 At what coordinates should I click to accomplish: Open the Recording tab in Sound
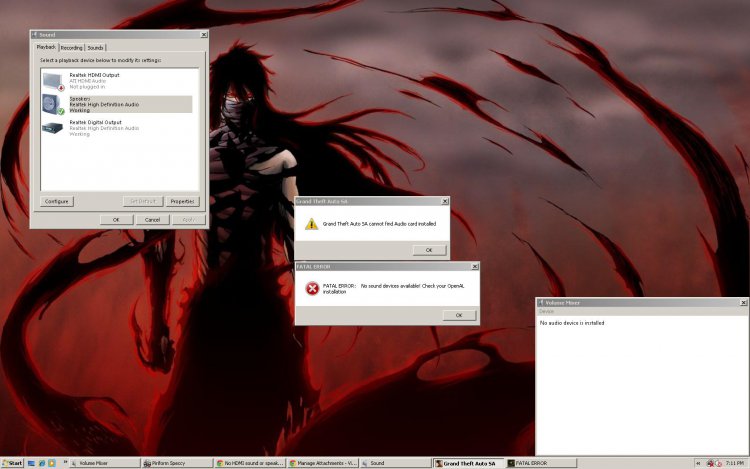(72, 48)
